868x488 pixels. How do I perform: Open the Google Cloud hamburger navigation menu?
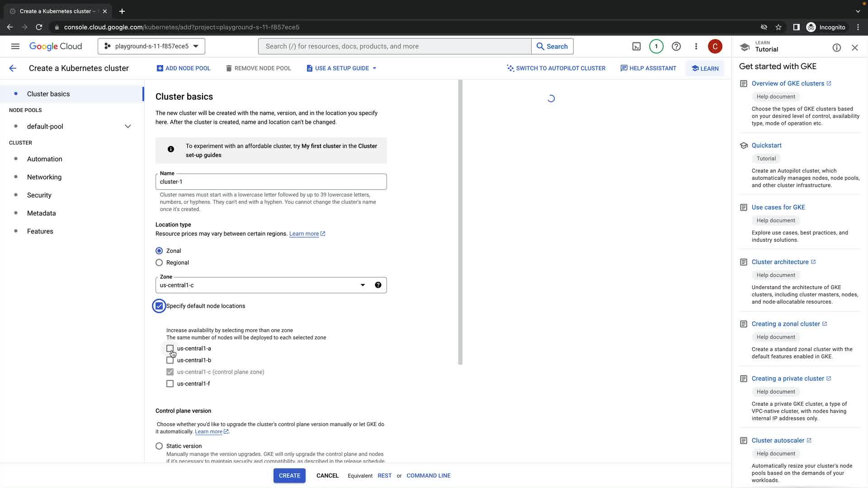(x=15, y=47)
